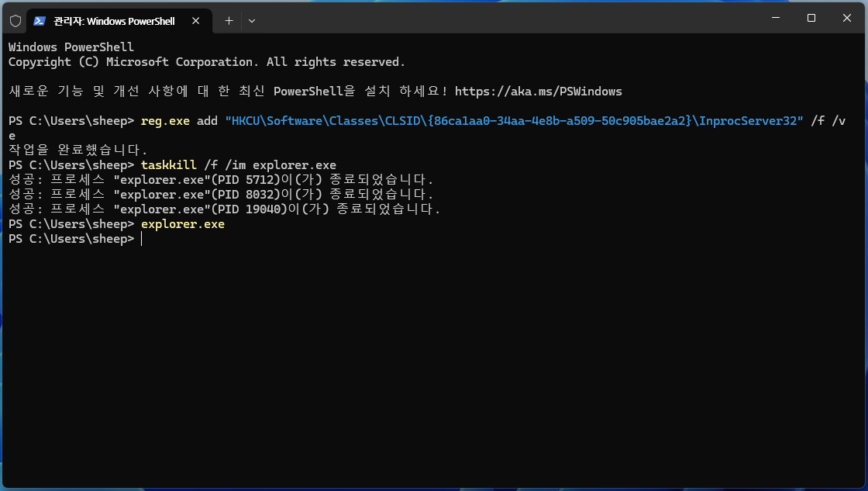
Task: Click the Copyright (C) Microsoft Corporation line
Action: coord(206,62)
